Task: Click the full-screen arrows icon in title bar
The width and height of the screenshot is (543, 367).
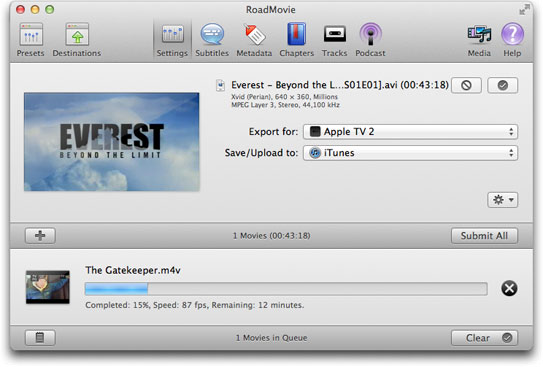Action: click(524, 9)
